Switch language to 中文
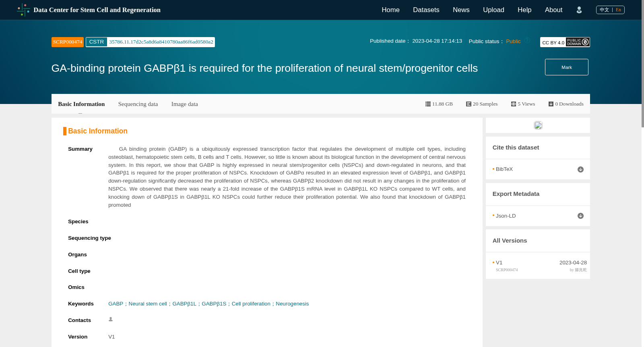644x347 pixels. point(604,10)
